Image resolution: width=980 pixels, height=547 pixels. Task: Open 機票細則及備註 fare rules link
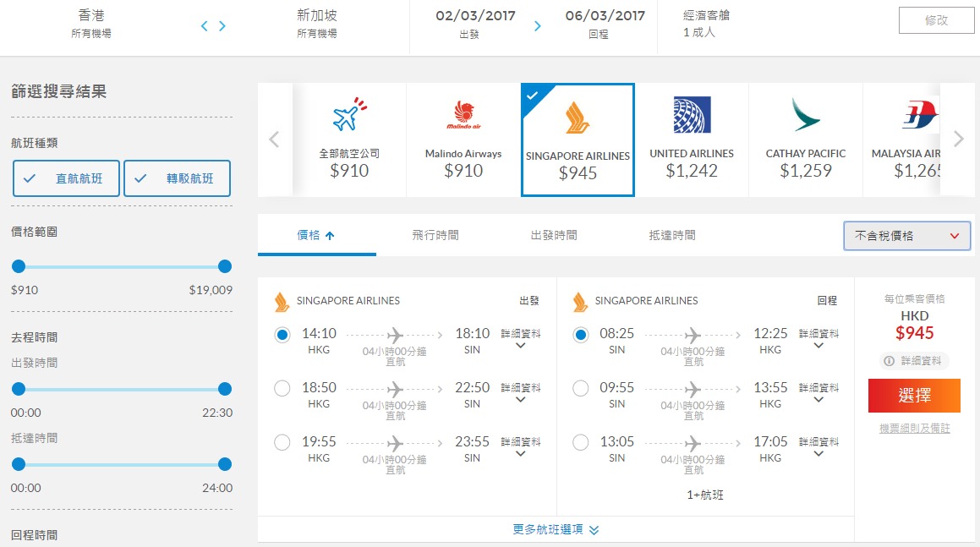click(914, 429)
